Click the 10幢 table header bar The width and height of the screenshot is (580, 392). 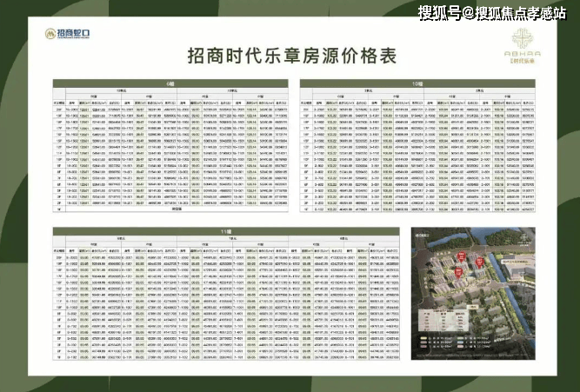(x=417, y=83)
